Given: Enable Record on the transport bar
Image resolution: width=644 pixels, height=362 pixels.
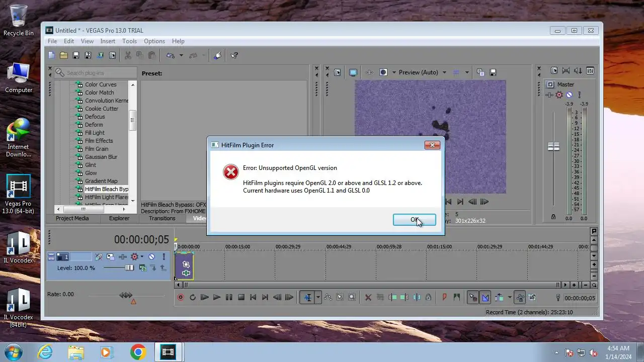Looking at the screenshot, I should click(181, 298).
